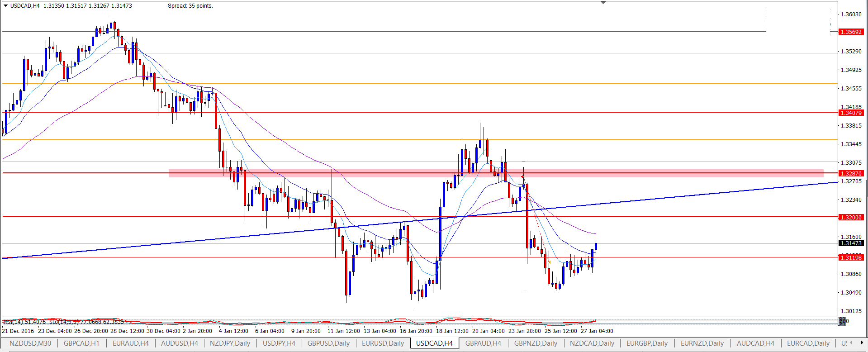Click the 1.30125 price scale value
The height and width of the screenshot is (352, 868).
click(851, 311)
